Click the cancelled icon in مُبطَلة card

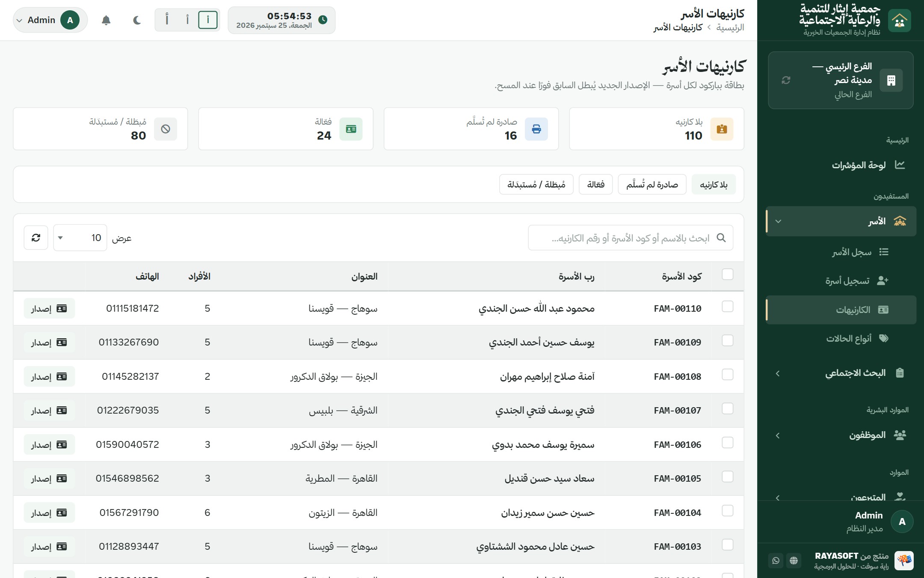(166, 129)
